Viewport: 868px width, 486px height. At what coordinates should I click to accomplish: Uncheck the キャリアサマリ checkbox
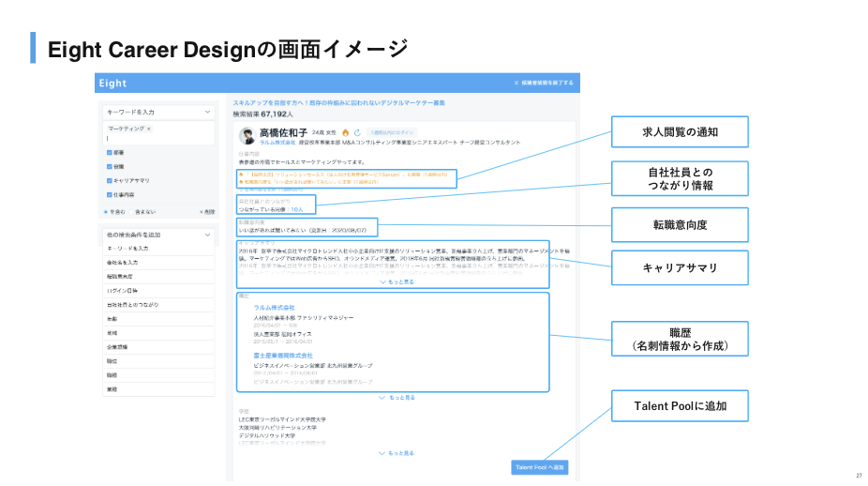point(109,181)
